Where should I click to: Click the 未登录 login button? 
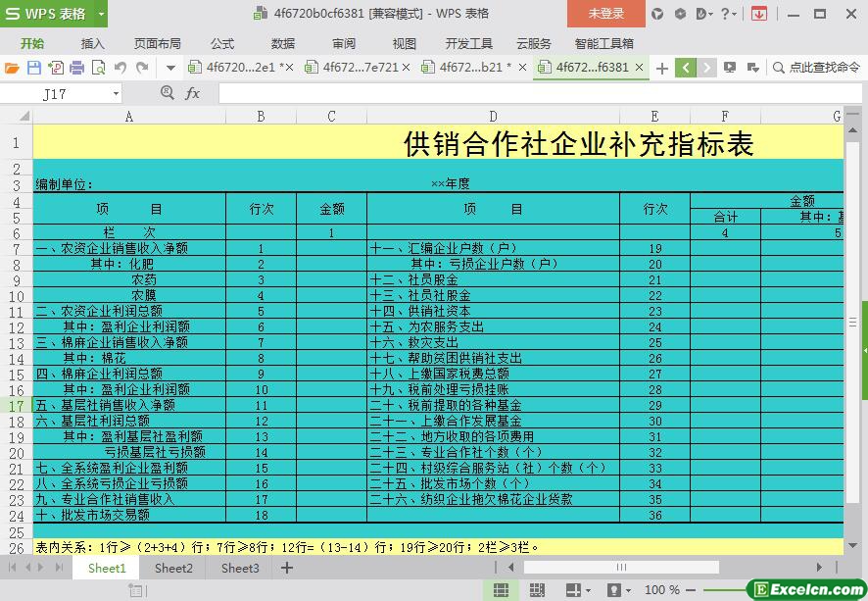(x=606, y=14)
